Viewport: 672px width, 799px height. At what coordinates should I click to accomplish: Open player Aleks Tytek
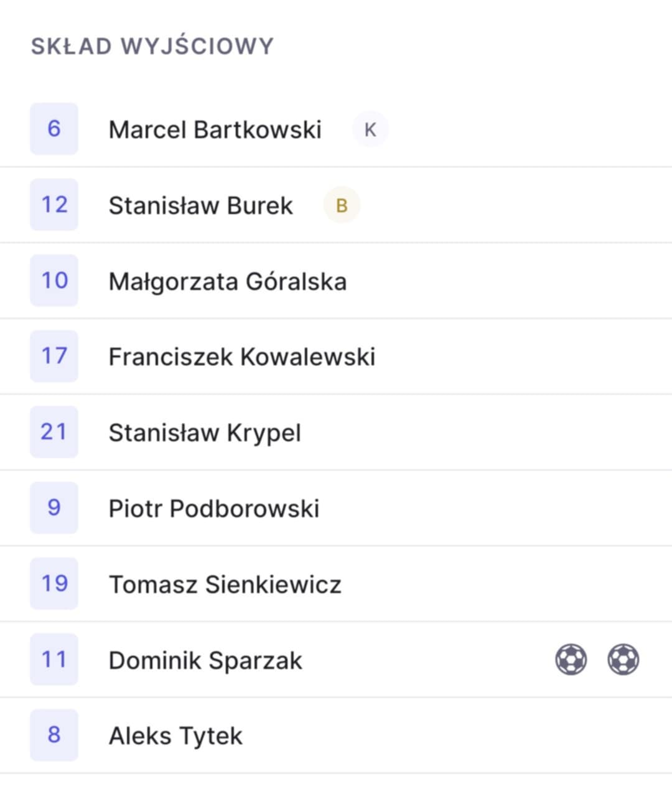[x=175, y=736]
